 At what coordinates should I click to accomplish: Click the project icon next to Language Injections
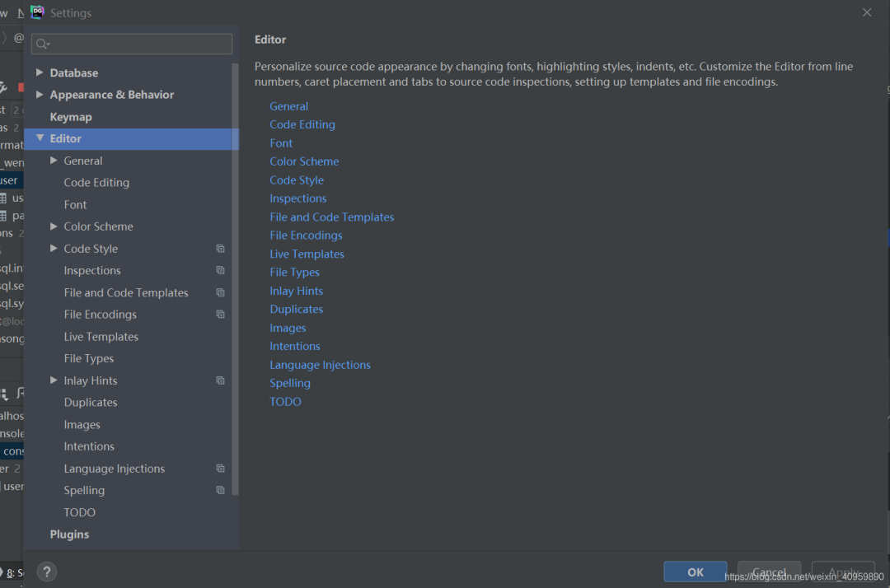coord(220,469)
